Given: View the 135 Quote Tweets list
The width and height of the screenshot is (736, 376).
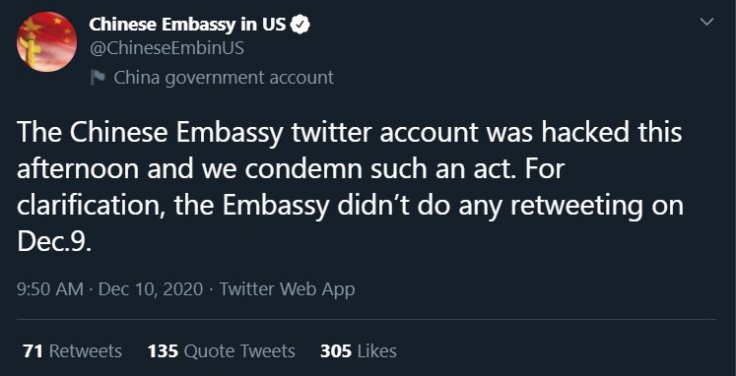Looking at the screenshot, I should point(222,351).
